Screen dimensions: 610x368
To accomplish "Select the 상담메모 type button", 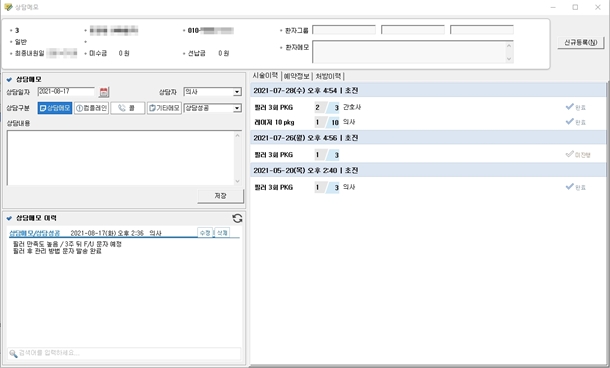I will click(x=55, y=108).
